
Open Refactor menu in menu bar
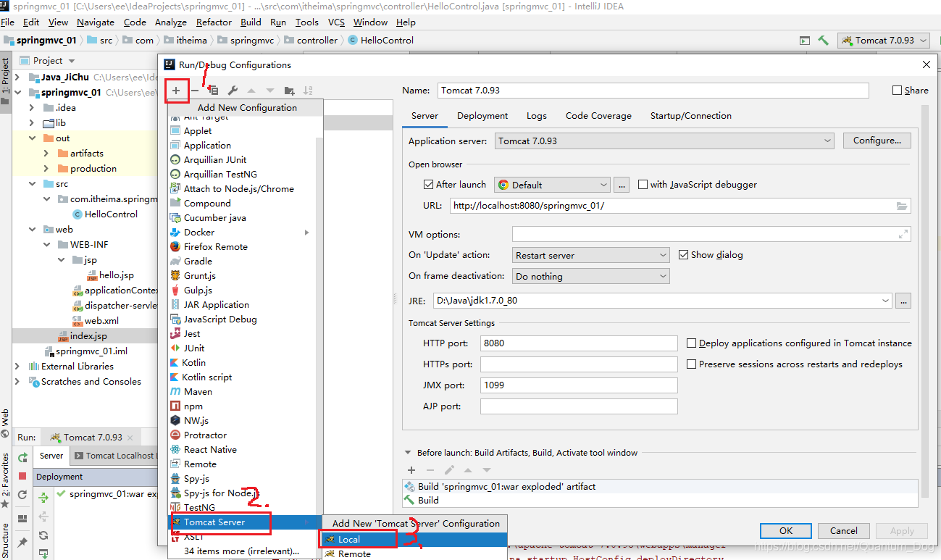pos(214,22)
